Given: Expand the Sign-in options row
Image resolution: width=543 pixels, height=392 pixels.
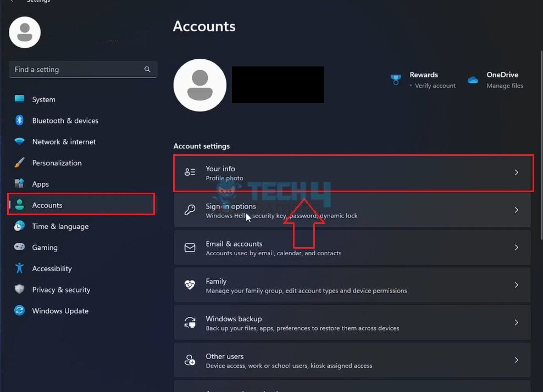Looking at the screenshot, I should point(516,210).
